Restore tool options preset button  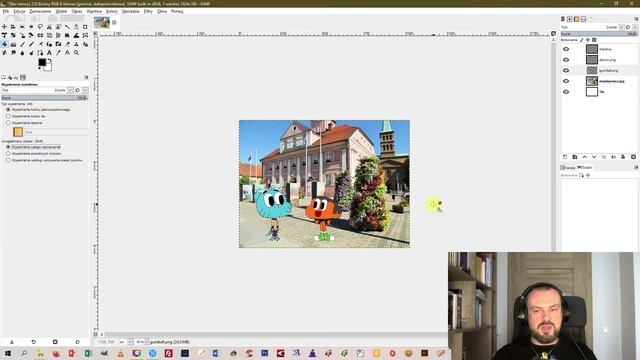pyautogui.click(x=33, y=342)
